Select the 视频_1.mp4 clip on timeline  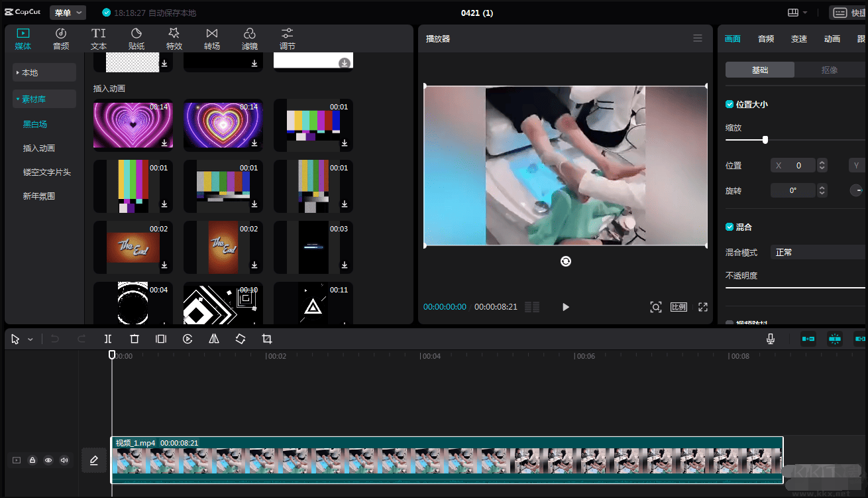[447, 460]
